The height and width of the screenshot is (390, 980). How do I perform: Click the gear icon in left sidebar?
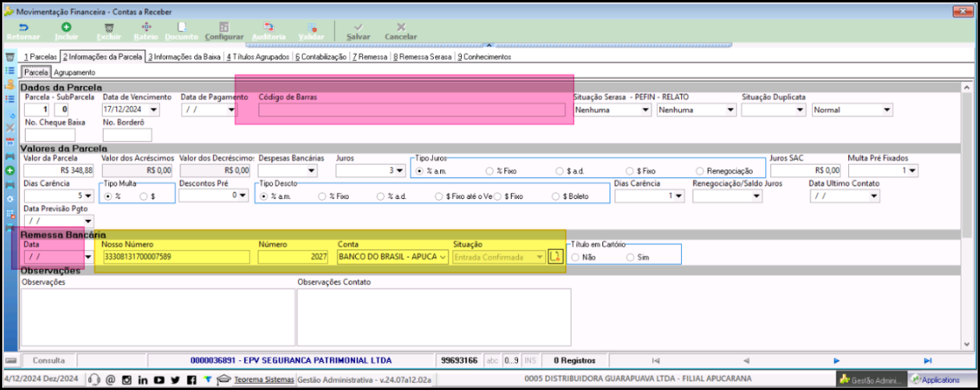point(10,198)
